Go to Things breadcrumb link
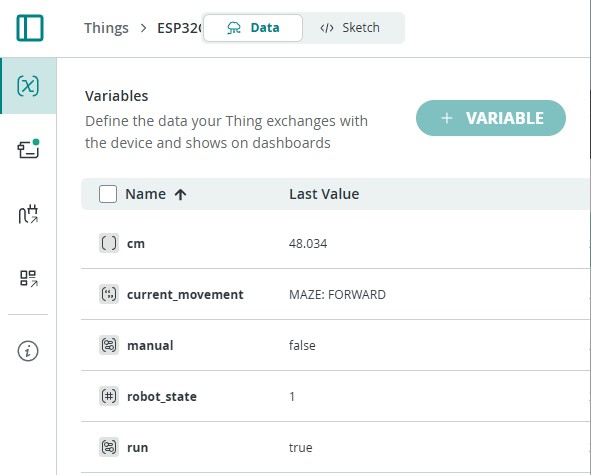Image resolution: width=591 pixels, height=475 pixels. [x=106, y=28]
